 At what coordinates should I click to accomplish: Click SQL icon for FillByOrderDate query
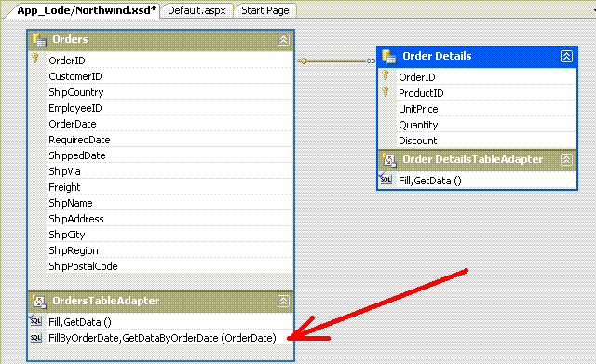pos(35,337)
